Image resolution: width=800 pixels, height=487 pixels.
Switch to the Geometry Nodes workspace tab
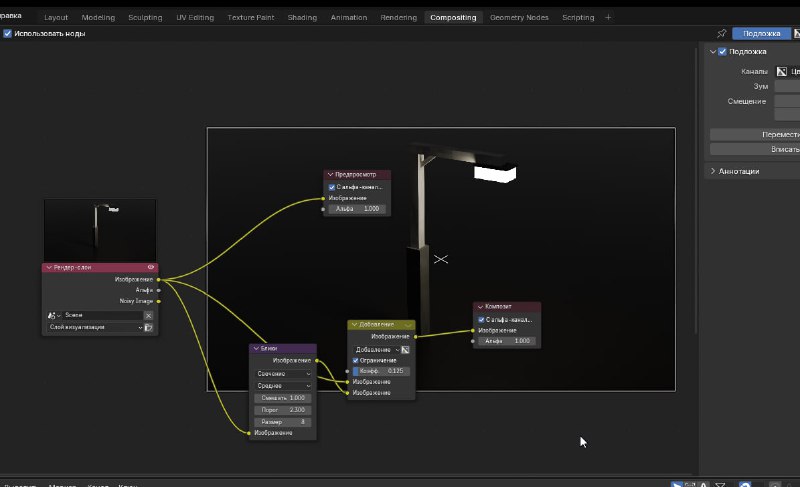(x=519, y=17)
